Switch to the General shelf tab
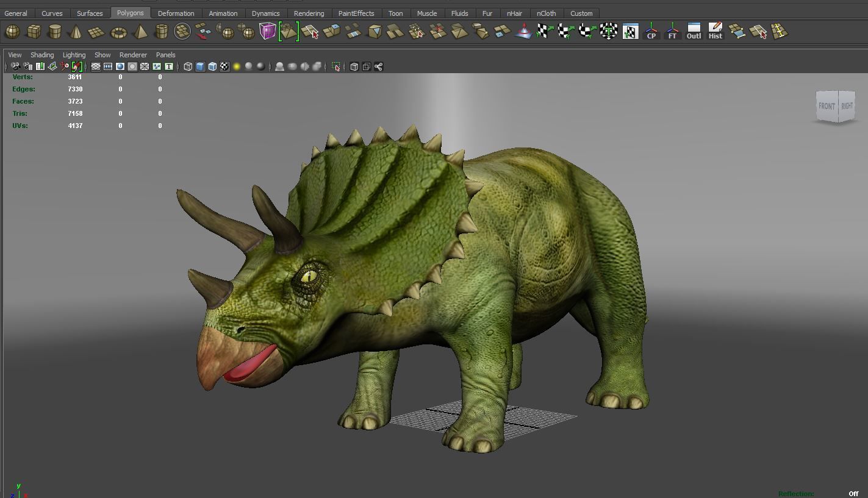Screen dimensions: 868x498 point(16,13)
